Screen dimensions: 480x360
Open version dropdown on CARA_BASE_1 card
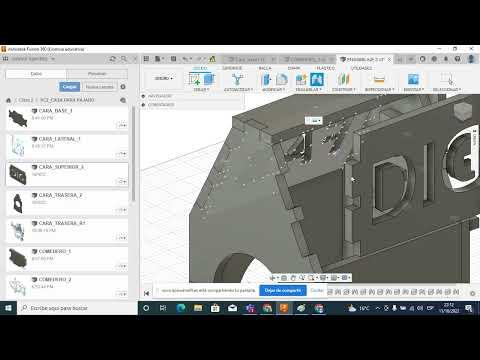coord(122,125)
